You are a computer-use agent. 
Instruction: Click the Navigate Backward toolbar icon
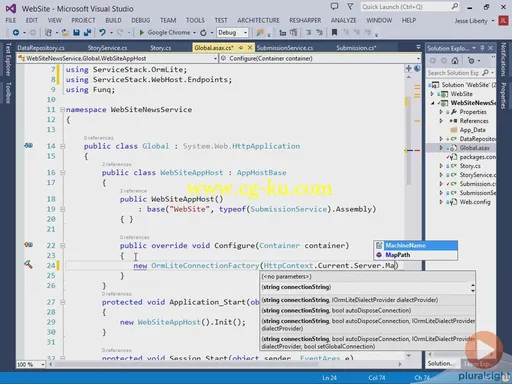[16, 32]
